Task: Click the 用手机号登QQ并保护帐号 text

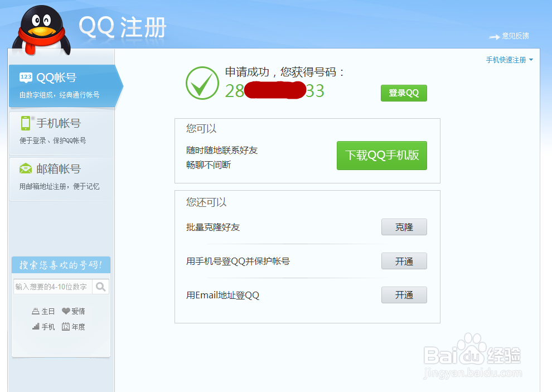Action: tap(238, 262)
